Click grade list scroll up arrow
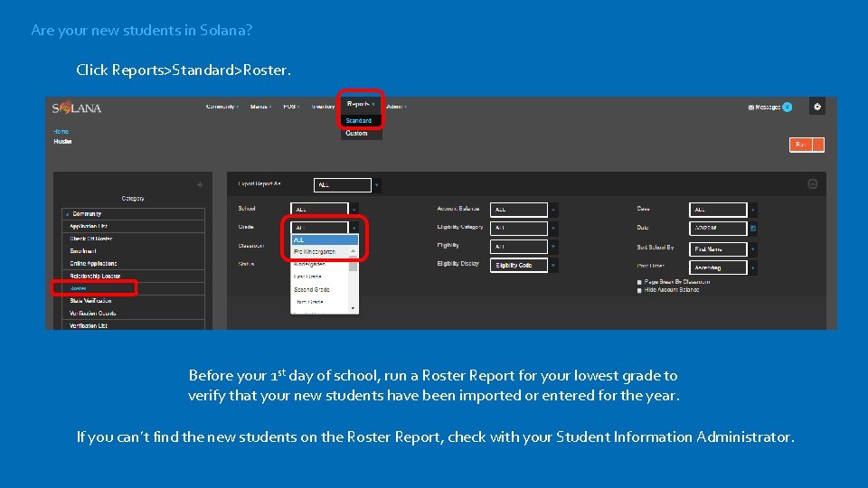The height and width of the screenshot is (488, 868). tap(354, 251)
